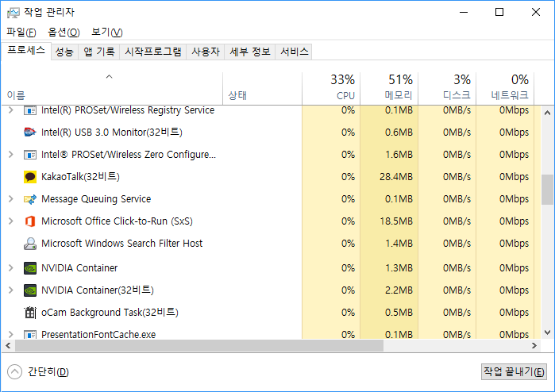Screen dimensions: 555x392
Task: Select the 프로세스 tab
Action: [26, 51]
